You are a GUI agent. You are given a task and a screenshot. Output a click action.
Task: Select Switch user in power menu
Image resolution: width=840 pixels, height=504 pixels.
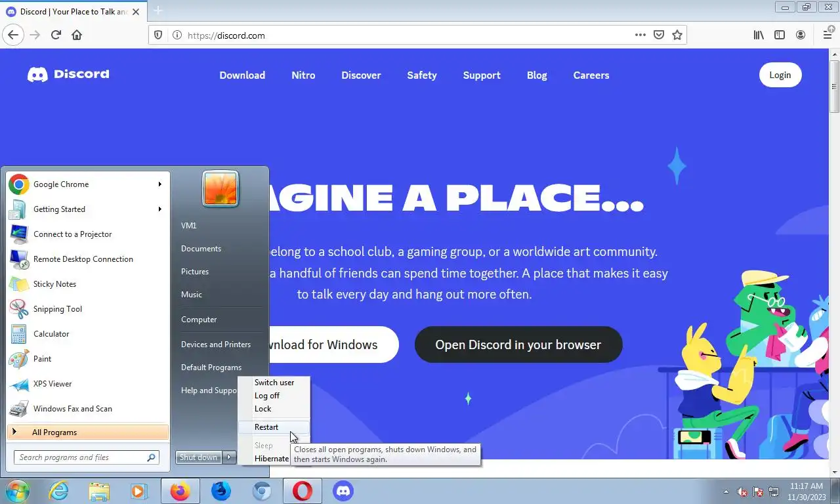click(274, 383)
